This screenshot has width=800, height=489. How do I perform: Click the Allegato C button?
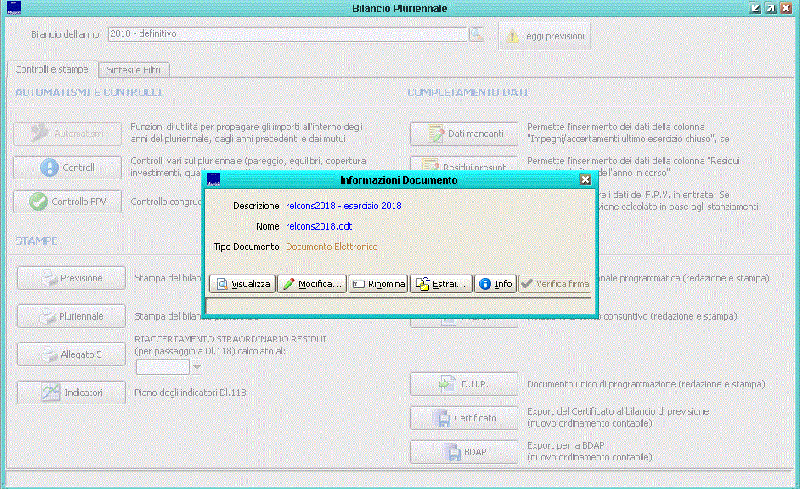(x=71, y=354)
